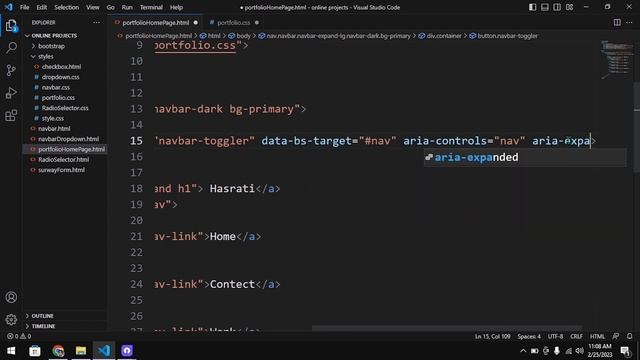Open Customize Layout icon
This screenshot has height=360, width=640.
(569, 7)
